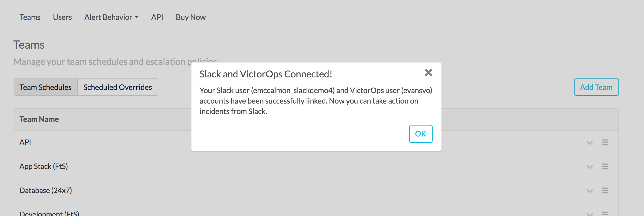
Task: Open the Database (24x7) team row
Action: 316,191
